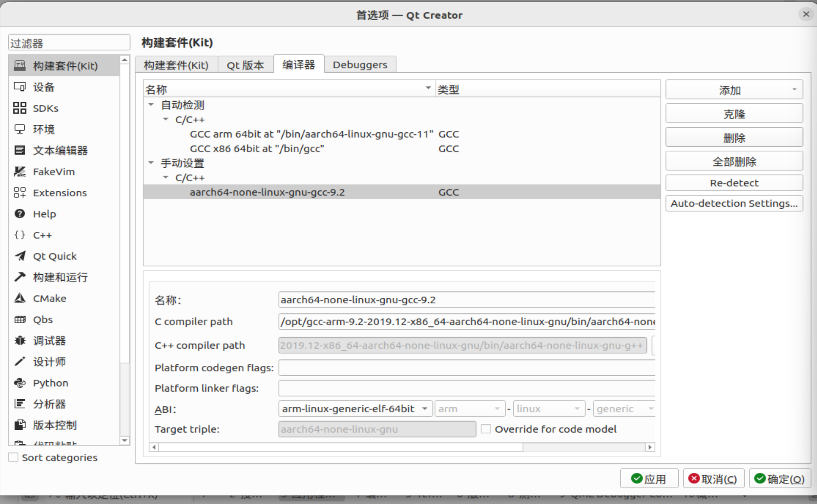The height and width of the screenshot is (504, 817).
Task: Click the C compiler path input field
Action: (x=466, y=322)
